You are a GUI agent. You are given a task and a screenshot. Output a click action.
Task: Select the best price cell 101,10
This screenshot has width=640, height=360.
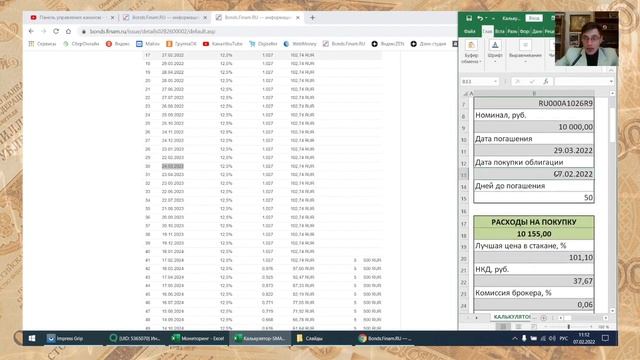[x=533, y=258]
